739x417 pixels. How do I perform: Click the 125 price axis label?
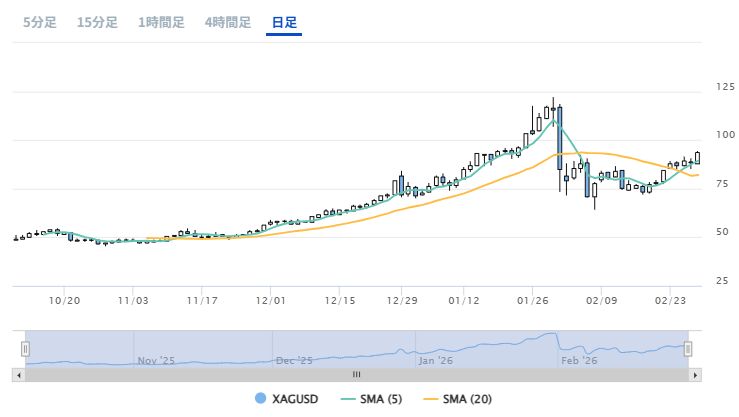coord(725,87)
